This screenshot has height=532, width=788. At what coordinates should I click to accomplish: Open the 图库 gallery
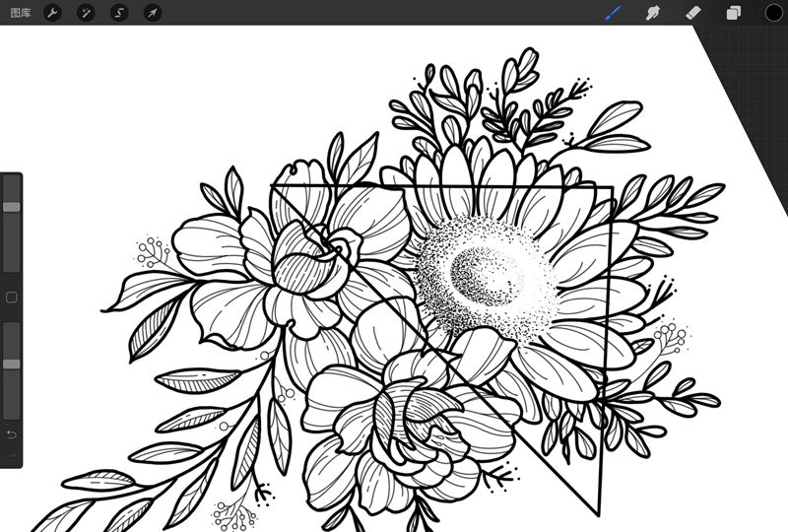click(x=20, y=13)
